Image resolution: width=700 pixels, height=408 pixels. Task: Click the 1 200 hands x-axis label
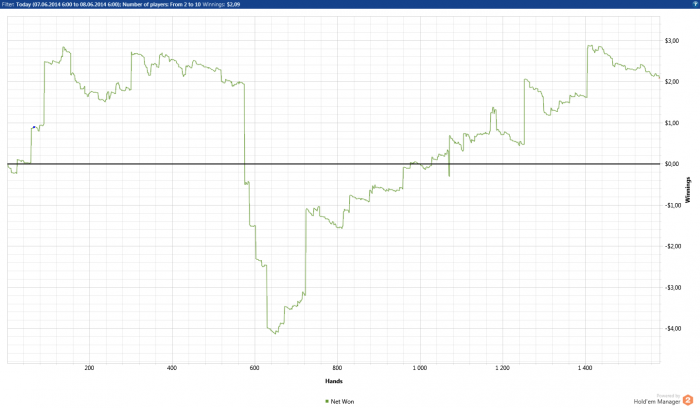coord(502,368)
